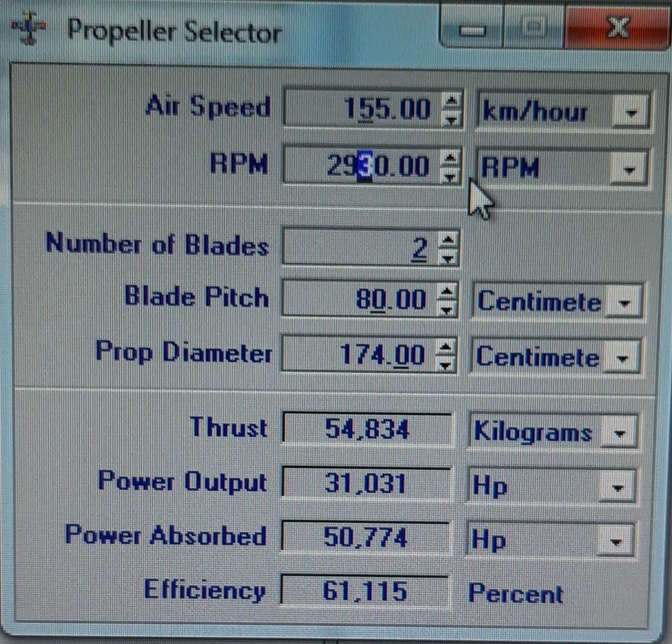Raise Blade Pitch with up arrow
The image size is (672, 644).
point(447,291)
